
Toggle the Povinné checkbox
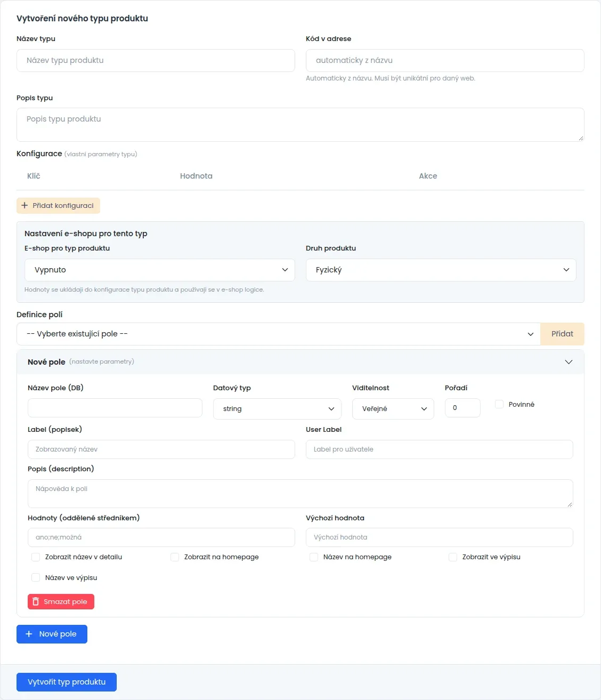[499, 404]
